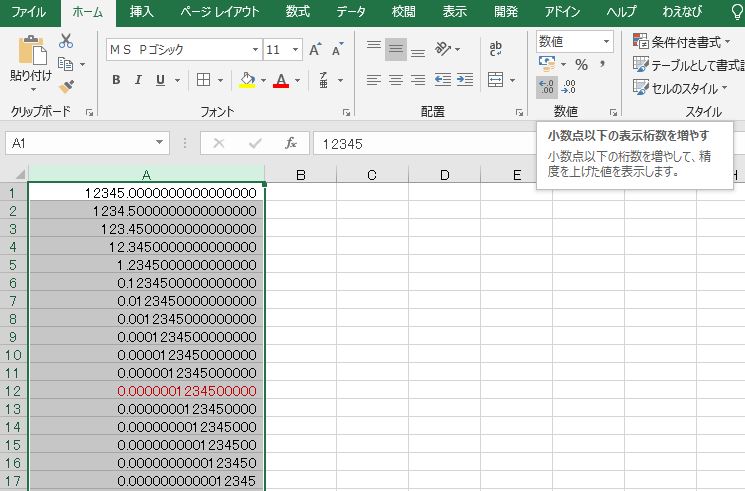Increase font size with large A icon
Screen dimensions: 745x491
click(x=315, y=49)
